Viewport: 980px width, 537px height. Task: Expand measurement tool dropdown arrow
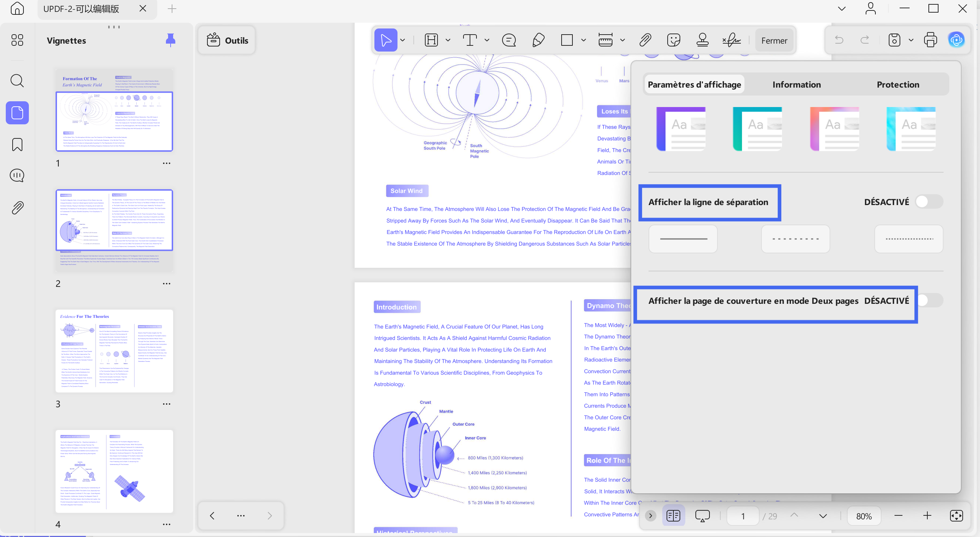pos(623,40)
